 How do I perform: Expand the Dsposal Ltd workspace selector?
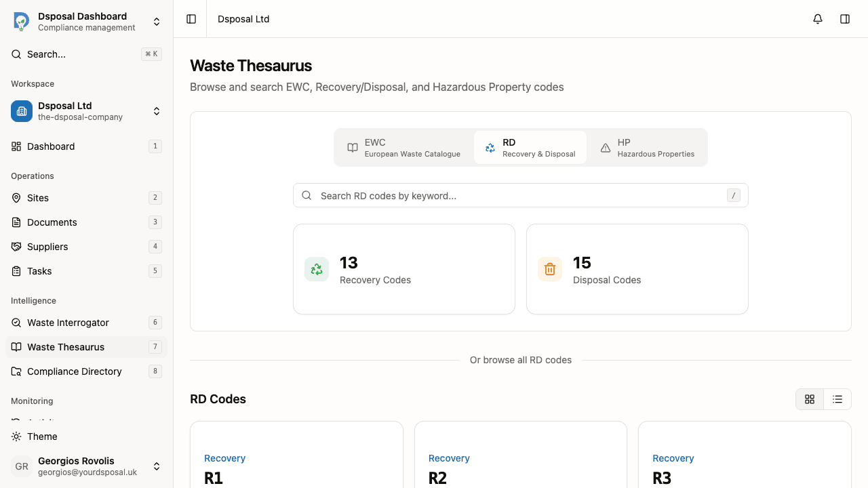pos(157,111)
